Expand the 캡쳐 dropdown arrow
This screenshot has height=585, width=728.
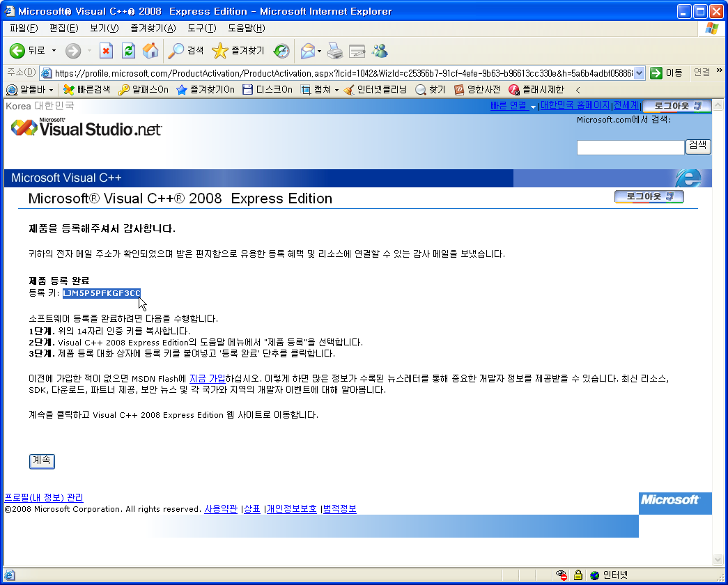pos(336,90)
